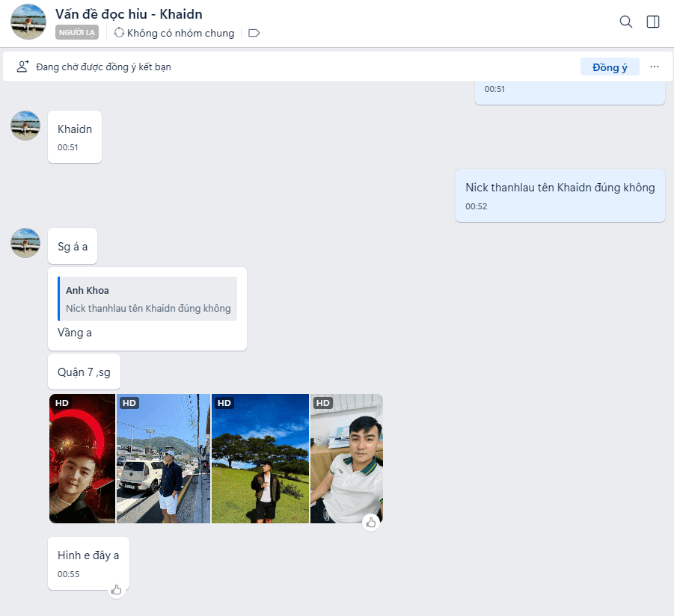Open the photo with tree and blue sky

tap(260, 458)
